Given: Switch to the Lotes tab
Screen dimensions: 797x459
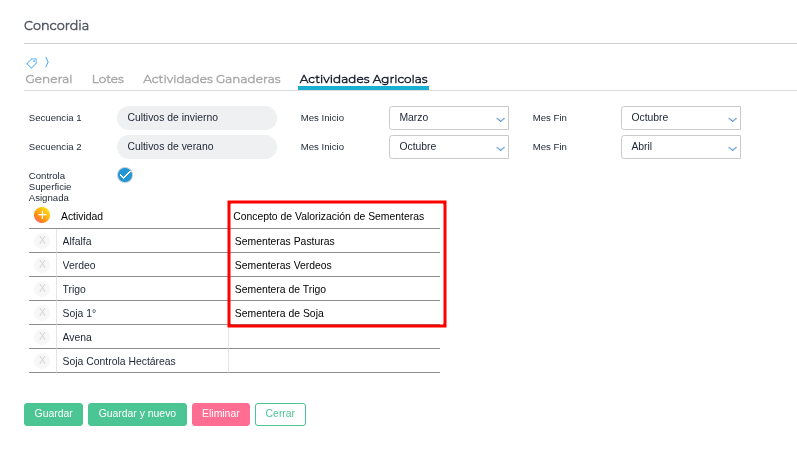Looking at the screenshot, I should [x=108, y=79].
